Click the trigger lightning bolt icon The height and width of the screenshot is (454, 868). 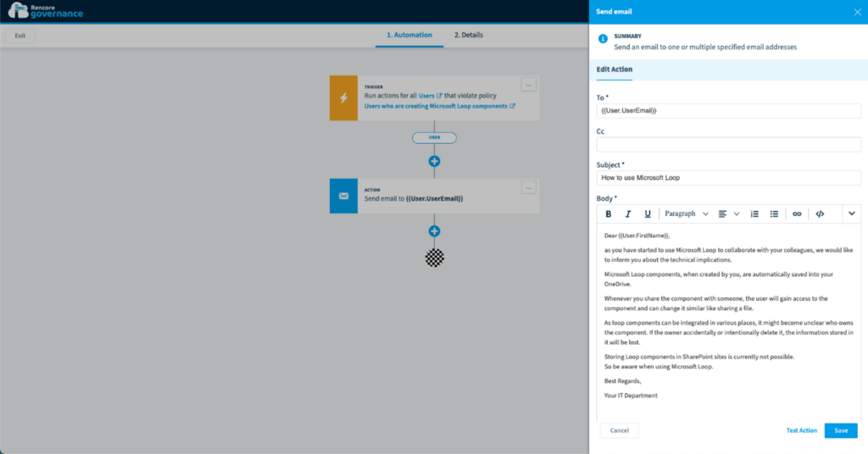click(344, 98)
